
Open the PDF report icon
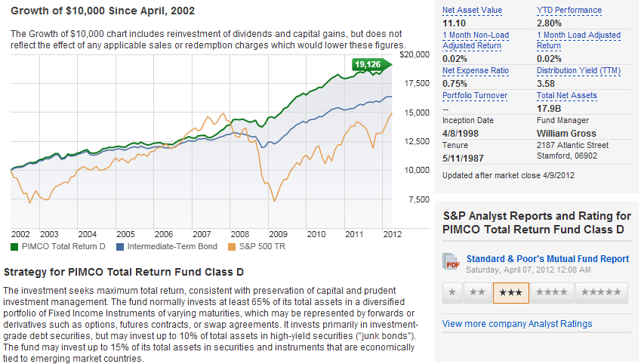pyautogui.click(x=452, y=261)
